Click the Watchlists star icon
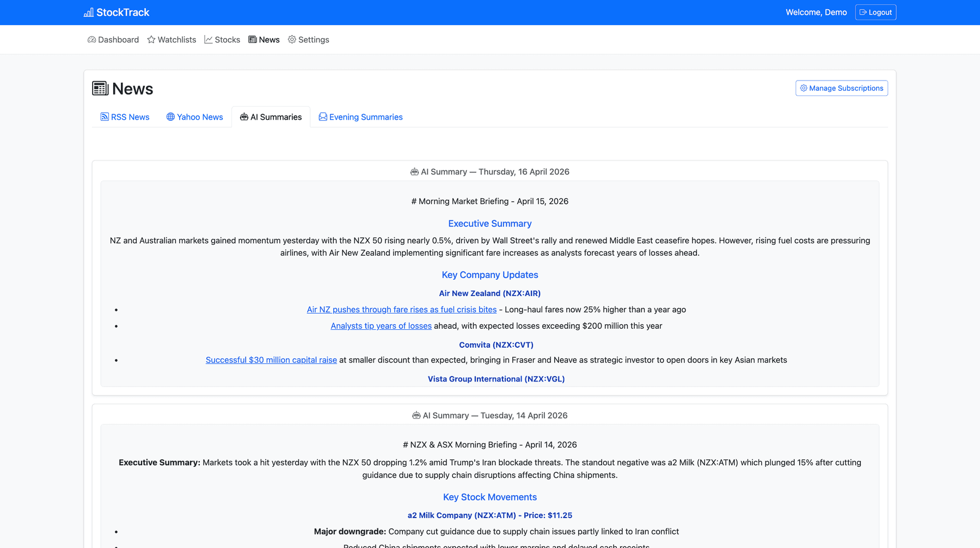This screenshot has height=548, width=980. pos(151,40)
